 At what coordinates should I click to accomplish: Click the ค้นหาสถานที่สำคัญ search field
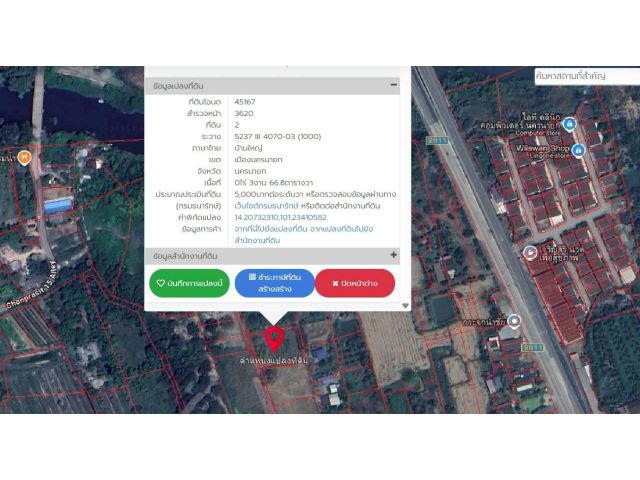[x=585, y=75]
